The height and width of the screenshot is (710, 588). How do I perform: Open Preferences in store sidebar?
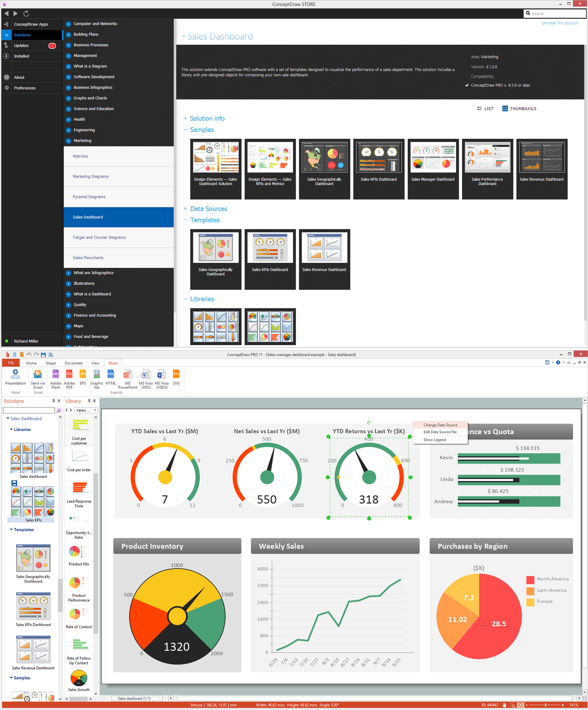[32, 88]
